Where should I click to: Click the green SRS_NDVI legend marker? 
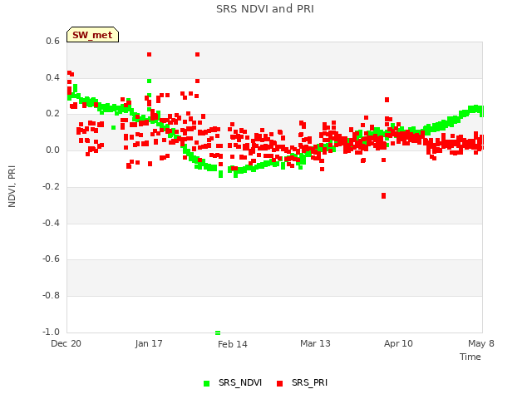206,383
